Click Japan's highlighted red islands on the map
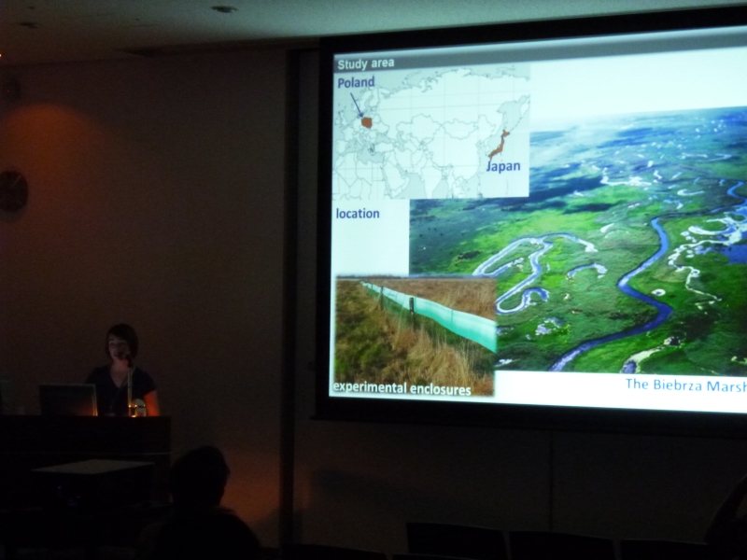Image resolution: width=747 pixels, height=560 pixels. [500, 143]
